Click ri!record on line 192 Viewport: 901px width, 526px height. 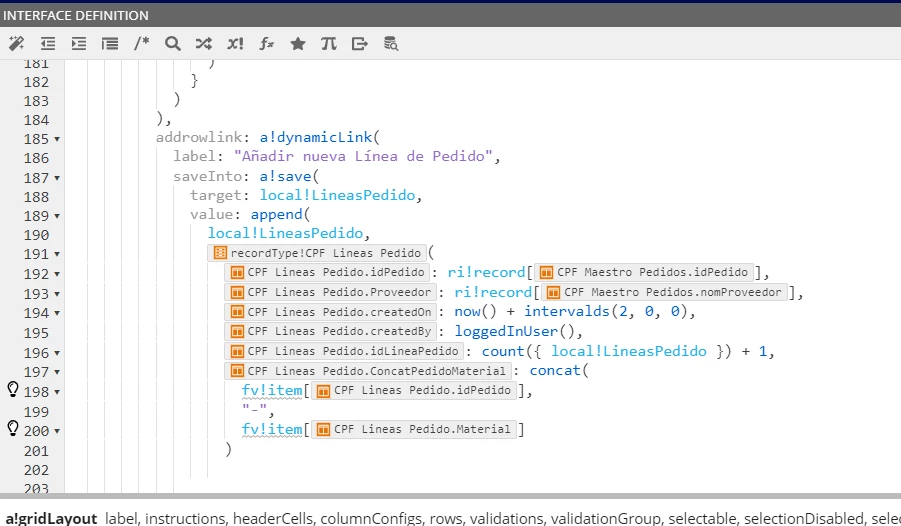tap(486, 272)
